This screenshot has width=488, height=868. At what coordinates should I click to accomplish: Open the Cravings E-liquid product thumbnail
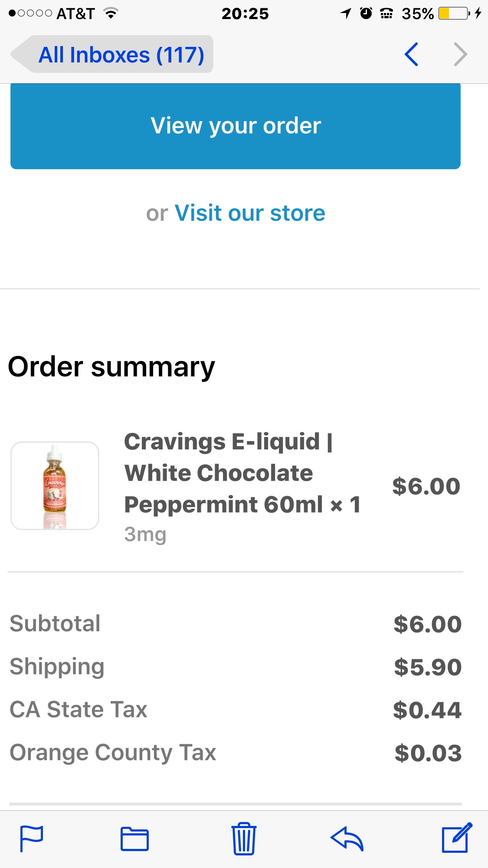pos(55,485)
